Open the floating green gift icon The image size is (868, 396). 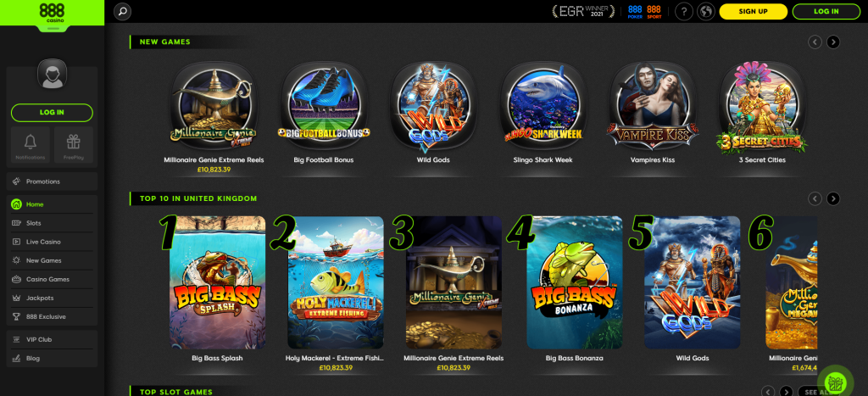coord(835,382)
